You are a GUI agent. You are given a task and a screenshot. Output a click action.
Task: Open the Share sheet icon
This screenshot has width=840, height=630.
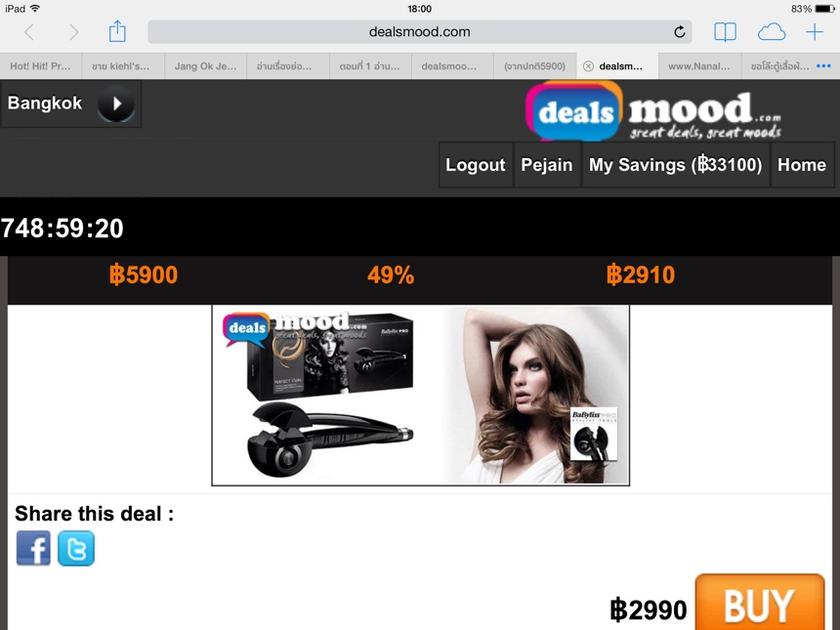pyautogui.click(x=117, y=31)
